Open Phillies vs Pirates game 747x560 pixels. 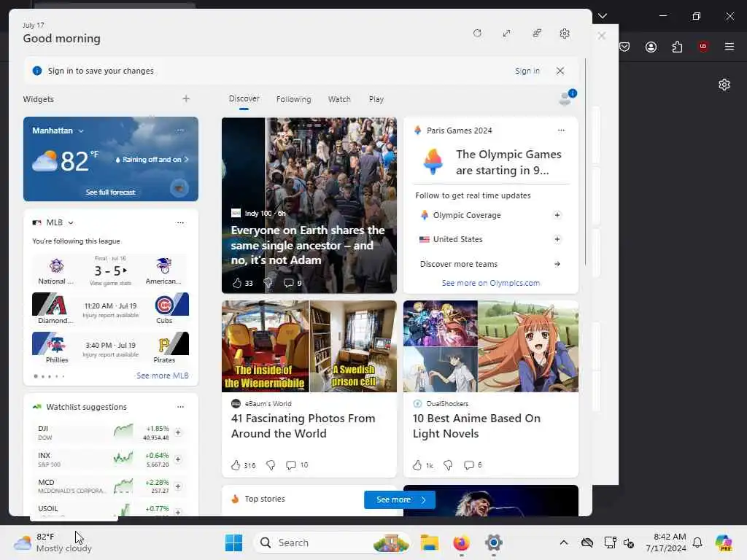[111, 348]
